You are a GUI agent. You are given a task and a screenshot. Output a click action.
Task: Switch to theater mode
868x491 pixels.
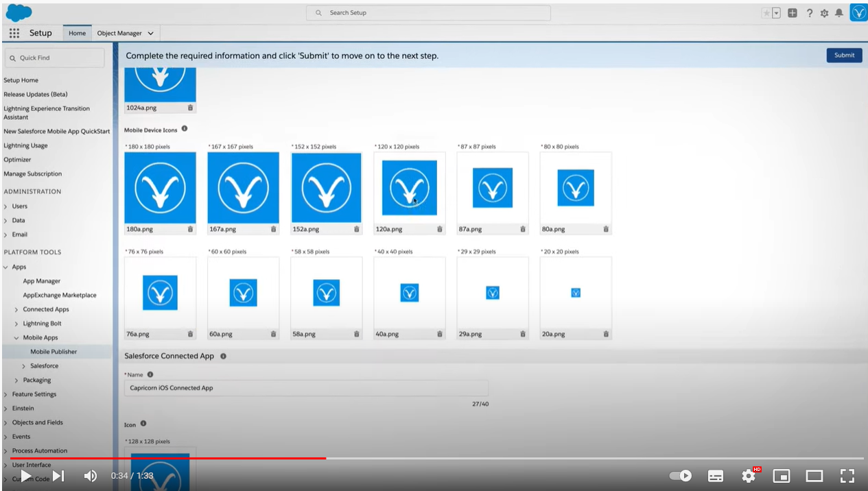(814, 476)
